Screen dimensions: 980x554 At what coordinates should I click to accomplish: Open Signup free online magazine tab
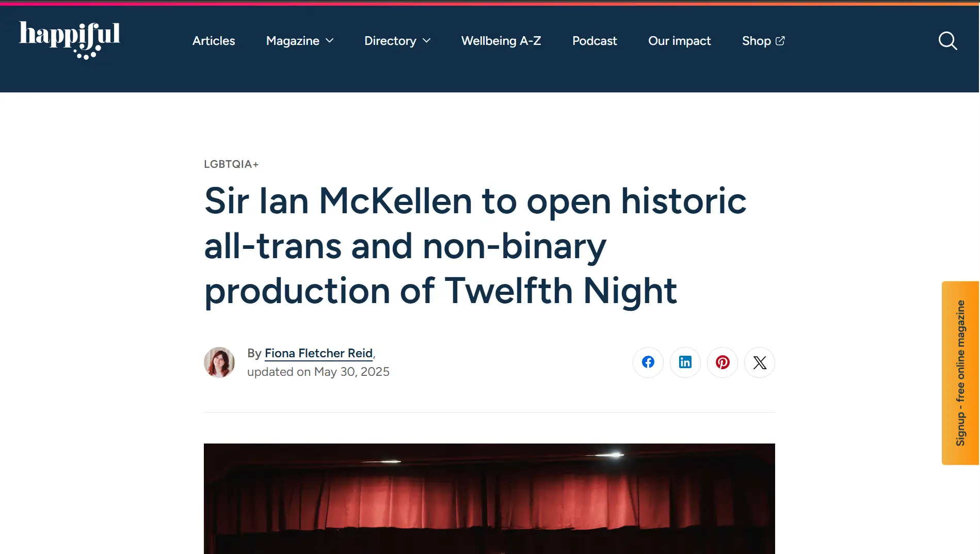point(960,373)
